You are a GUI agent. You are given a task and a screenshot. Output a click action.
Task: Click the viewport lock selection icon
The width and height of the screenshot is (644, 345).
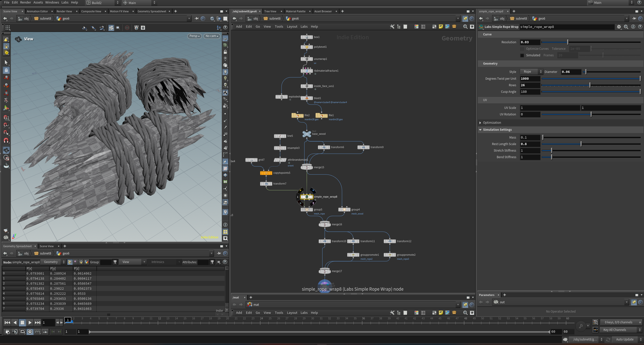pyautogui.click(x=6, y=70)
